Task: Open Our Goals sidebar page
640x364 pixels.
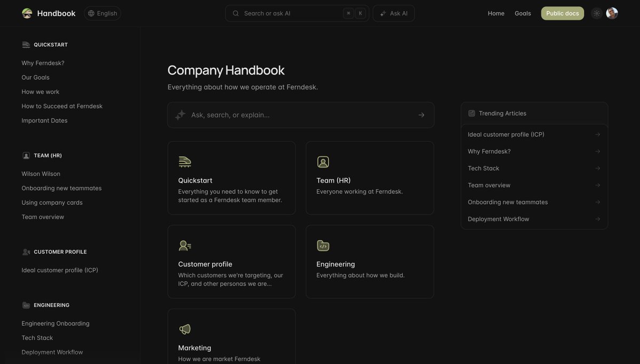Action: coord(35,77)
